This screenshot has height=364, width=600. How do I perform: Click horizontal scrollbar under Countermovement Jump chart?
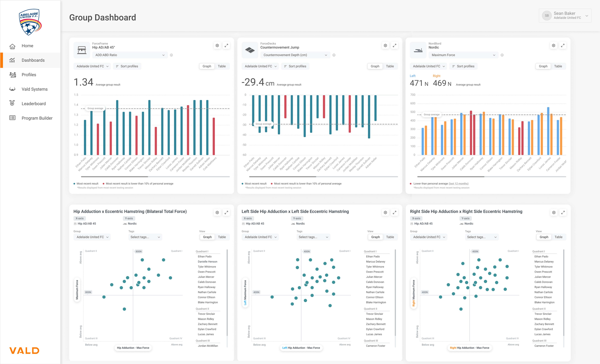coord(283,177)
